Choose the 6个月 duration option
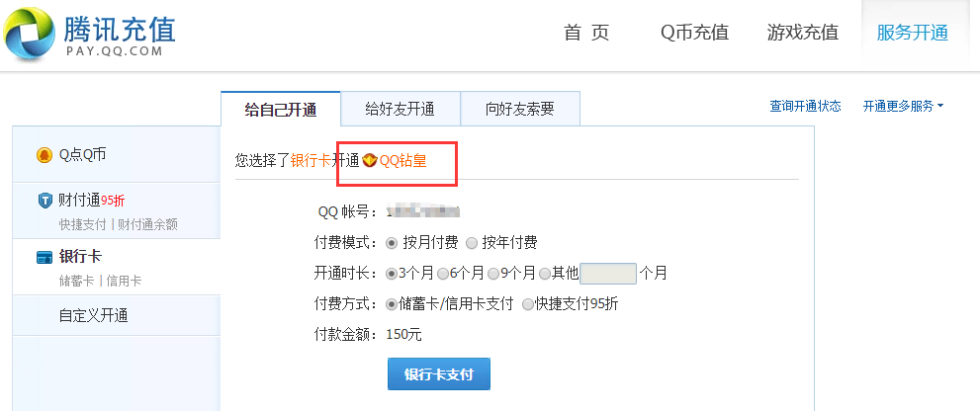 (x=442, y=274)
